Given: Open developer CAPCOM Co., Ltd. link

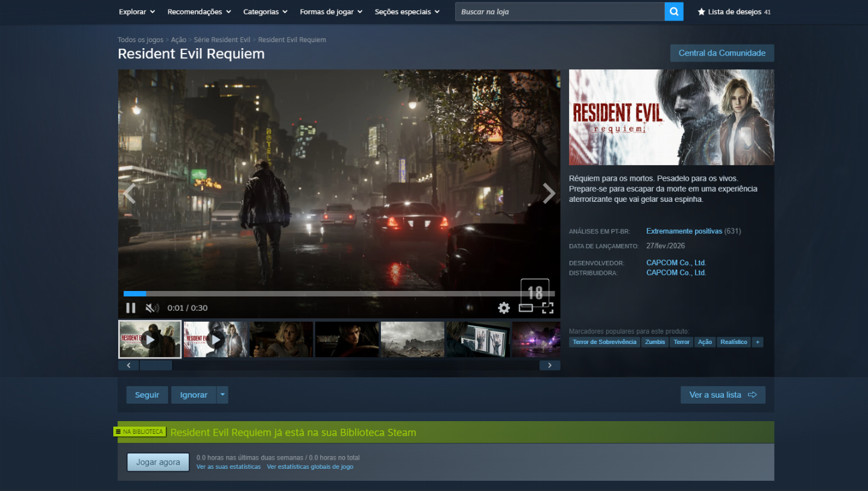Looking at the screenshot, I should 676,263.
